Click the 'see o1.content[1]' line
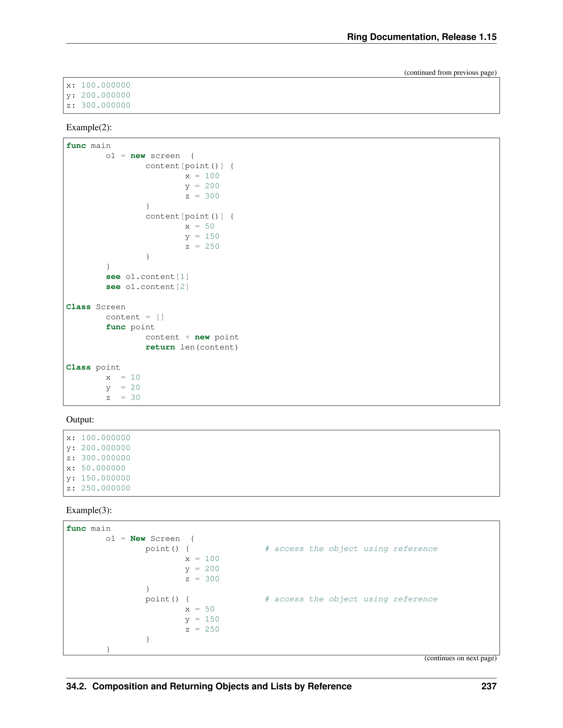Viewport: 563px width, 728px height. [x=147, y=277]
